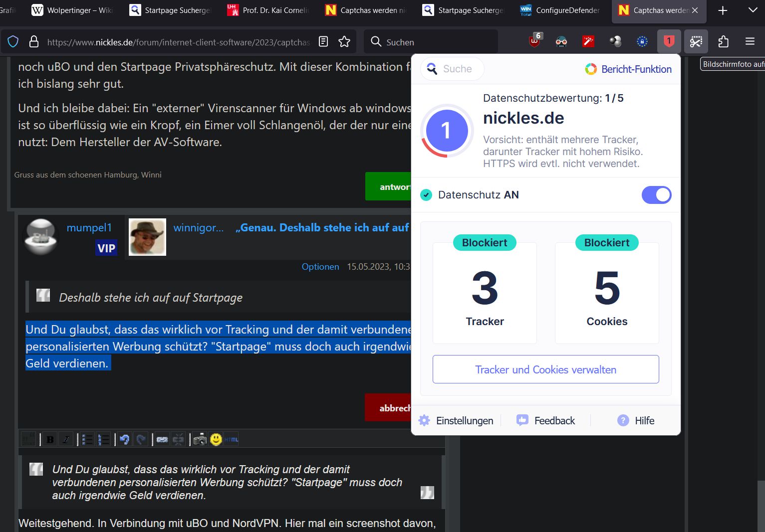Click the remove link icon in editor
Viewport: 765px width, 532px height.
(178, 439)
